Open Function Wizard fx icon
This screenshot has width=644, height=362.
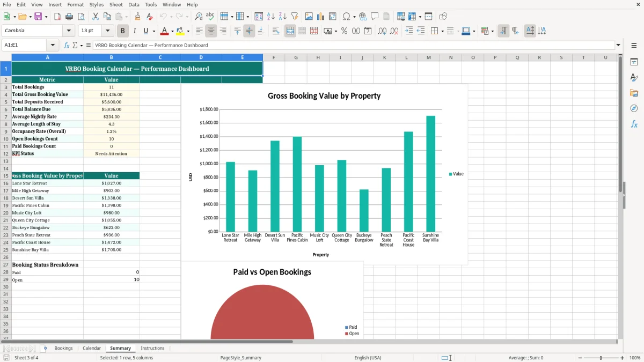coord(67,45)
